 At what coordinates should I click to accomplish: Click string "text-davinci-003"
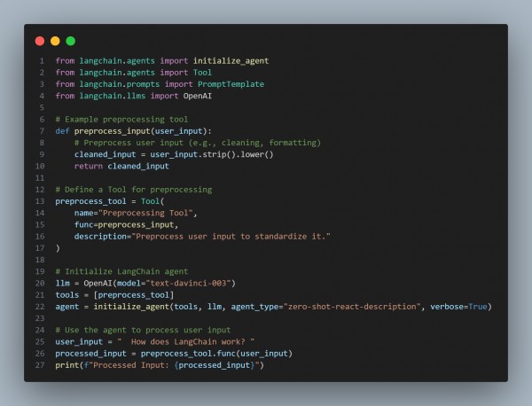point(188,283)
